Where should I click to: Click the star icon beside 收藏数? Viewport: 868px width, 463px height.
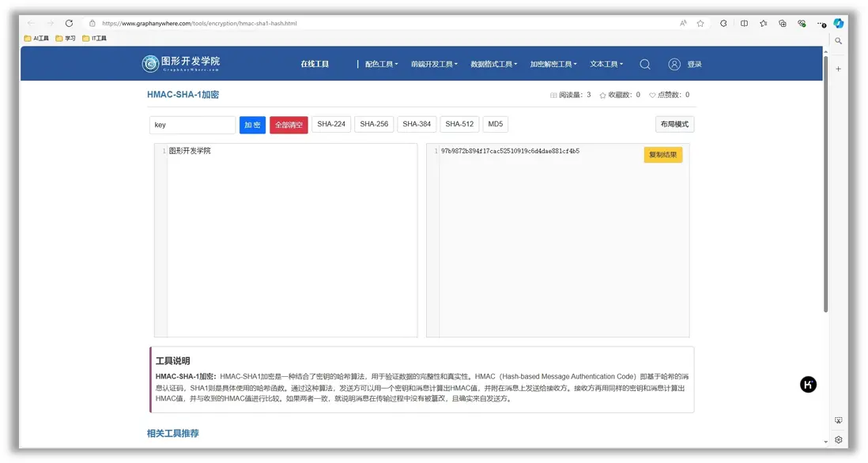tap(603, 95)
